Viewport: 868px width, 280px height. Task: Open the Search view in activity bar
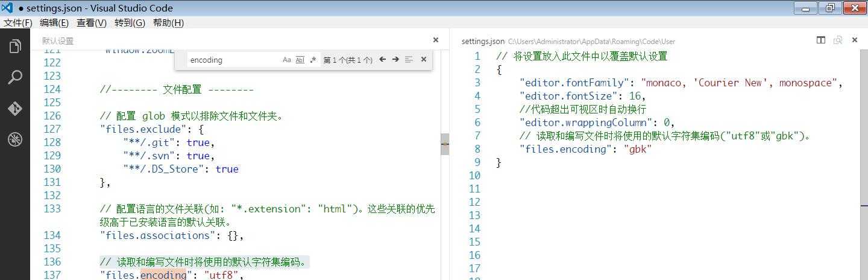[x=15, y=77]
